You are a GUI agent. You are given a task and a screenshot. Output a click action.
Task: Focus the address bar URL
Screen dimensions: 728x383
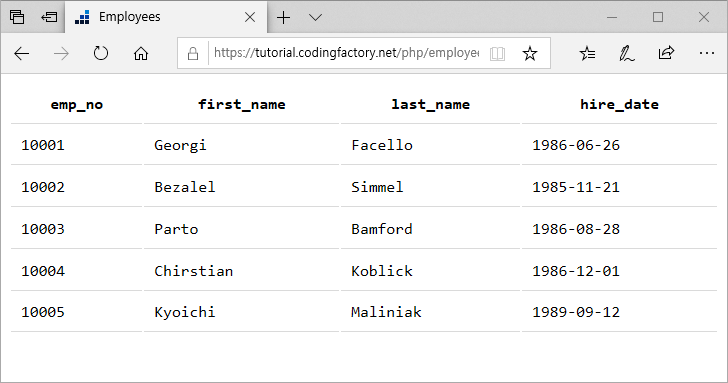346,53
